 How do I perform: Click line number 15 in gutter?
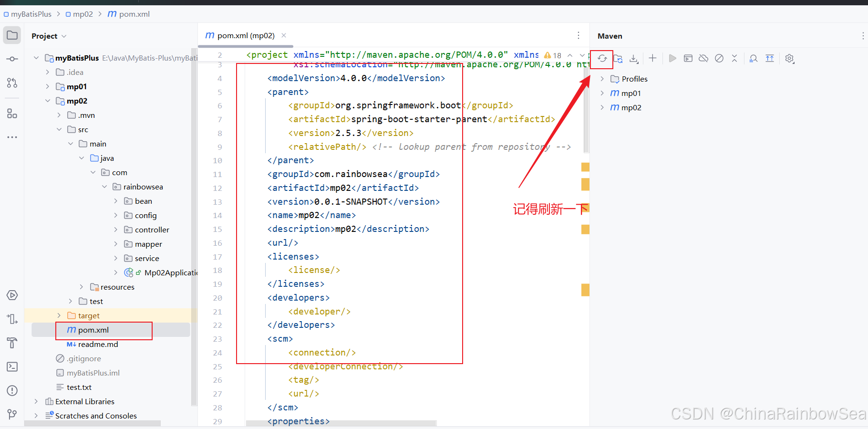[217, 229]
